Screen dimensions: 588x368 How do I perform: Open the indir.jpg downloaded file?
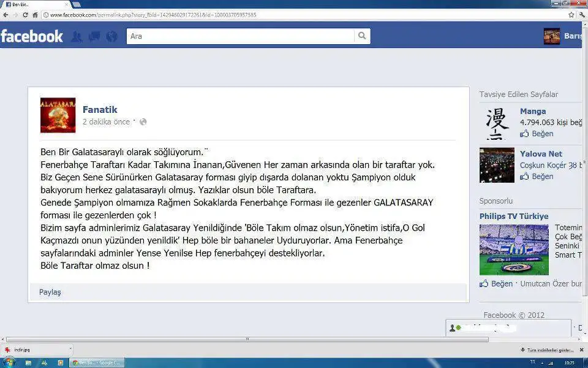[x=35, y=350]
